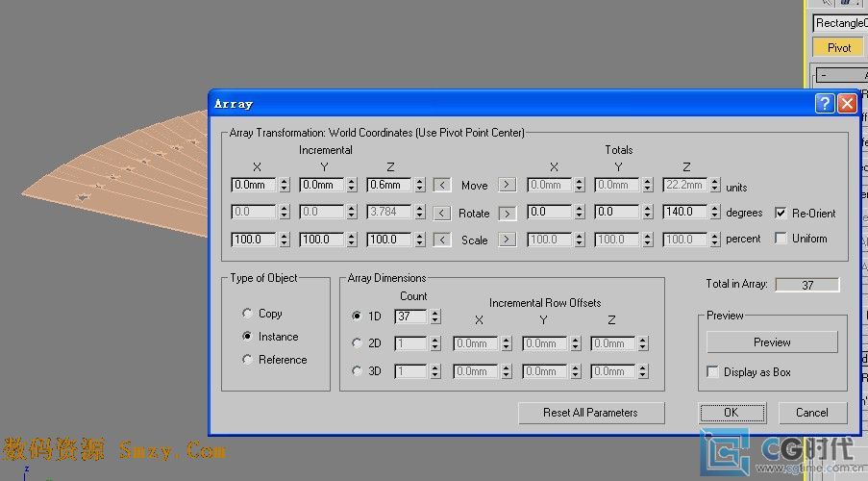Click the right arrow beside Scale
Image resolution: width=868 pixels, height=481 pixels.
[x=507, y=240]
